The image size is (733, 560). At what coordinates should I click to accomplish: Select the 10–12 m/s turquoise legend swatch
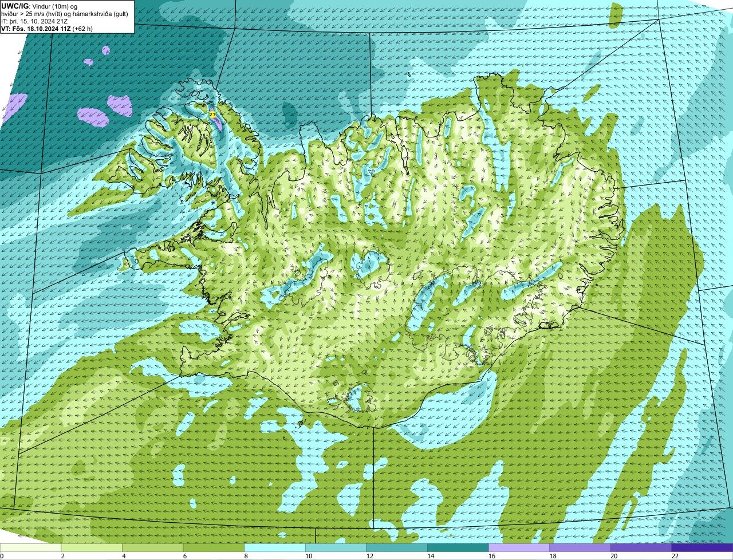coord(336,548)
